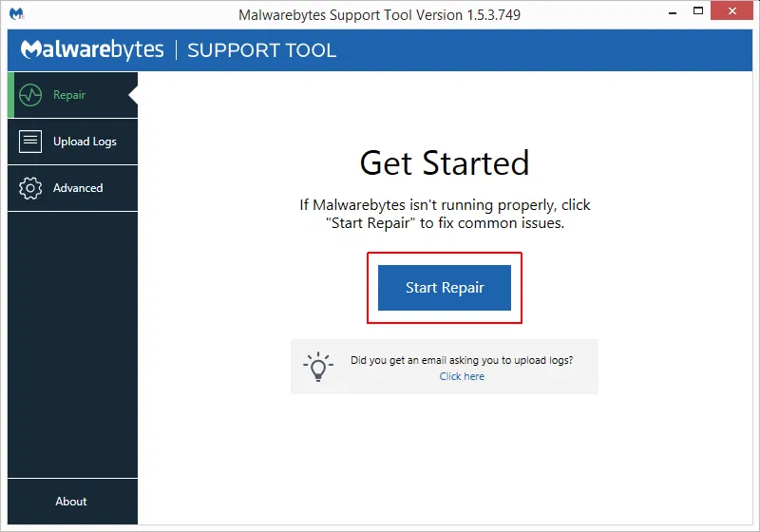Click the "Get Started" heading
This screenshot has height=532, width=760.
445,162
